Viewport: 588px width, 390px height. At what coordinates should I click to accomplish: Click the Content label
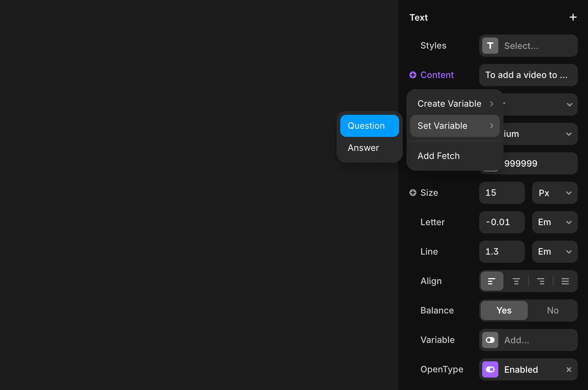[x=437, y=75]
